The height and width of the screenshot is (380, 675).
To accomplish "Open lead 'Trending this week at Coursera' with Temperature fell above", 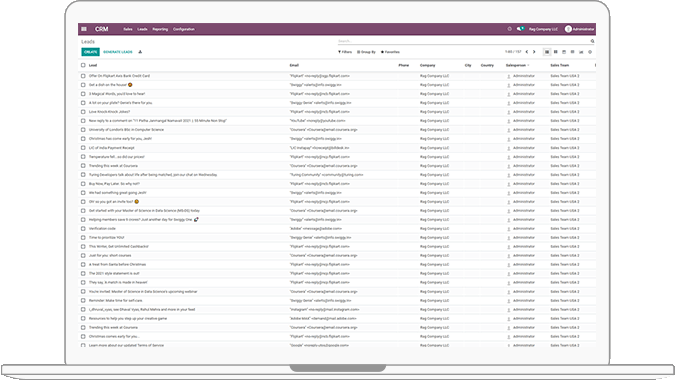I will [x=113, y=166].
